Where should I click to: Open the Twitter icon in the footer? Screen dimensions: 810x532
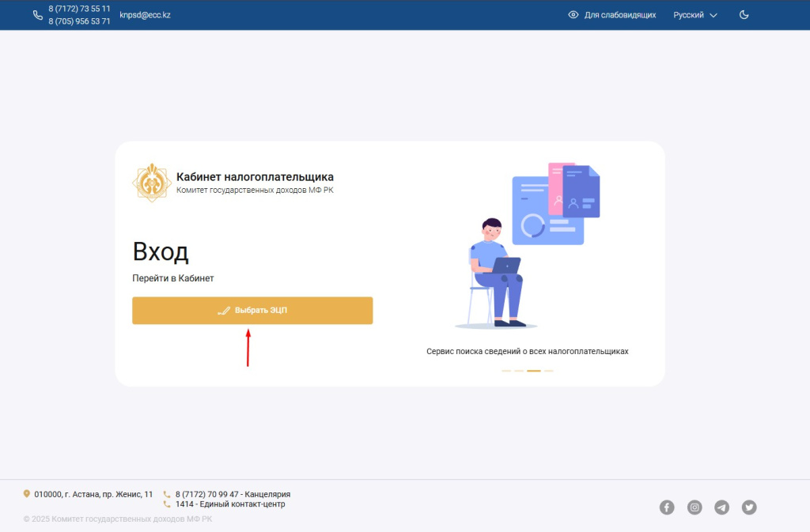[x=749, y=507]
